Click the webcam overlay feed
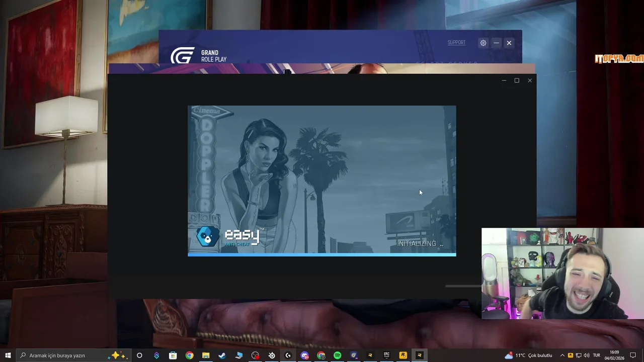The width and height of the screenshot is (644, 362). (562, 274)
